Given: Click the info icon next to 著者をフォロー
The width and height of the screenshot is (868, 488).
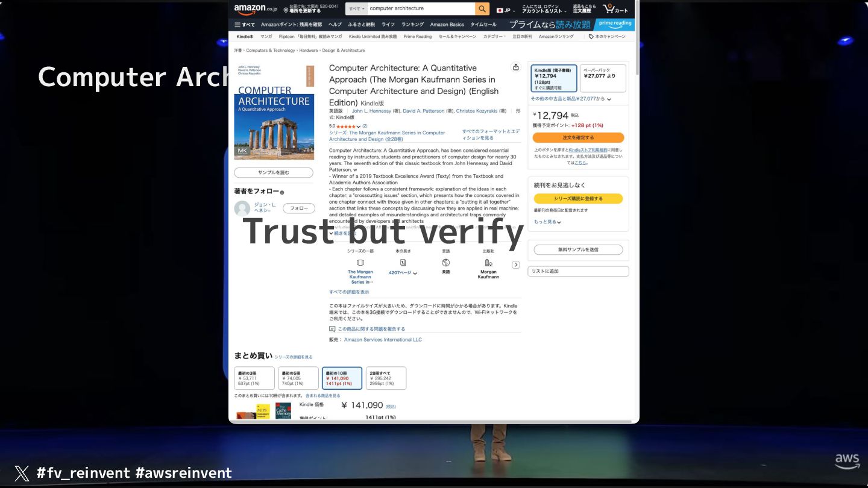Looking at the screenshot, I should [282, 192].
